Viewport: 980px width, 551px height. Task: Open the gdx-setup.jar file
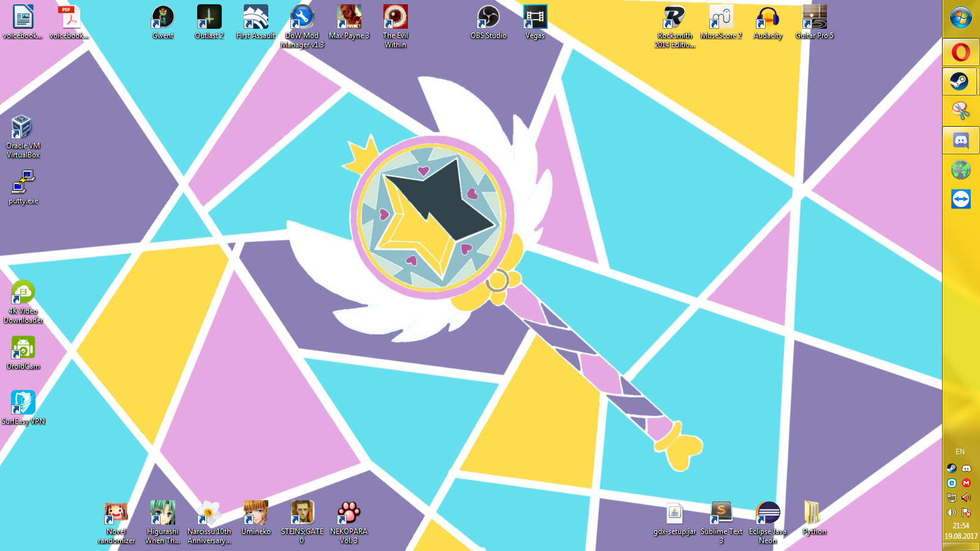pyautogui.click(x=675, y=518)
